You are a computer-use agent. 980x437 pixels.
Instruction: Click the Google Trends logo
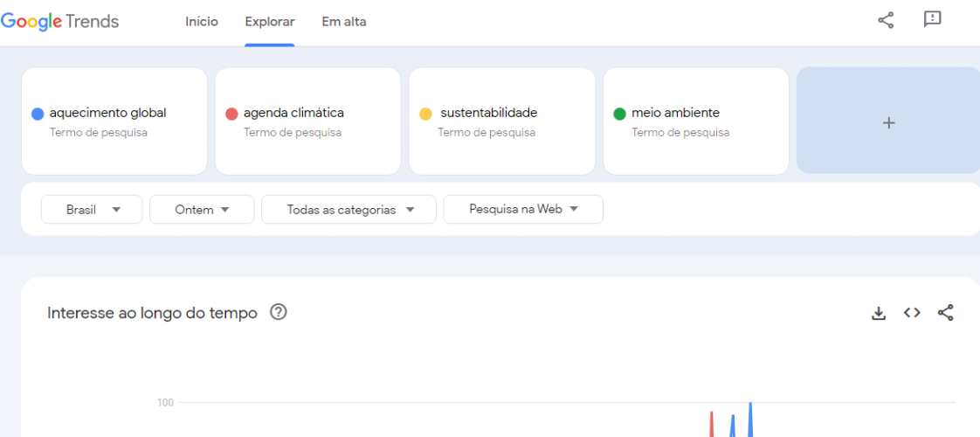click(59, 21)
